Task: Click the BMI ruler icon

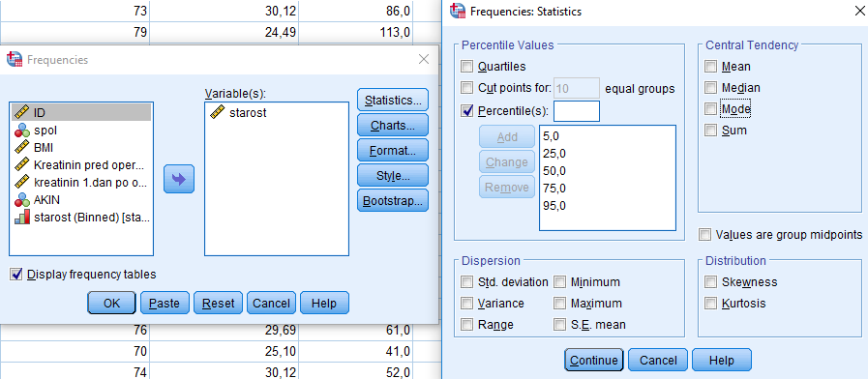Action: click(x=22, y=147)
